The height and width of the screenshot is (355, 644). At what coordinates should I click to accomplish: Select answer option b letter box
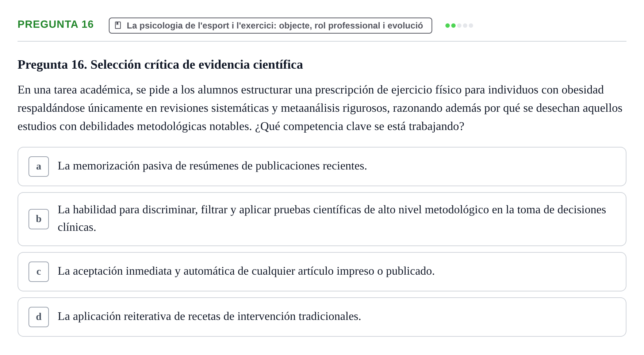[x=39, y=219]
